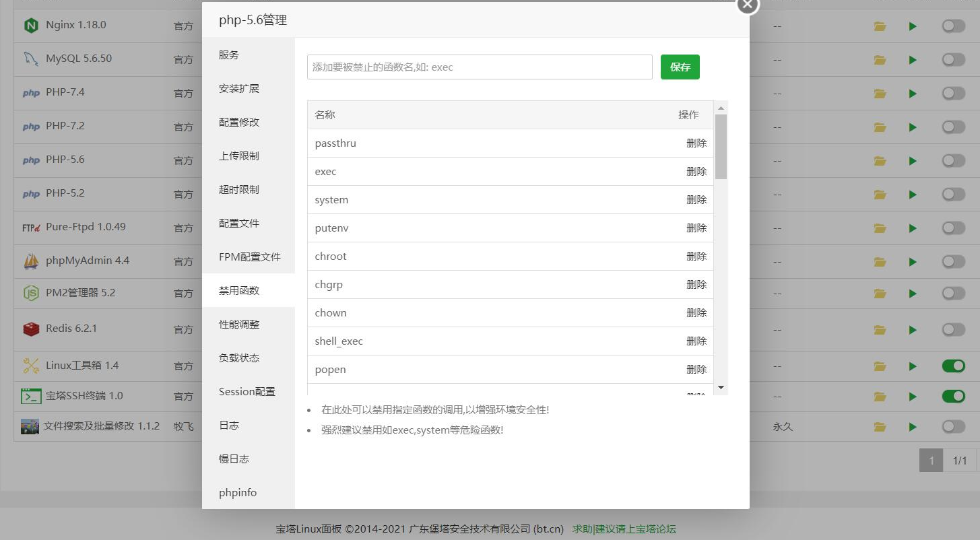Click the php icon beside PHP-7.4
This screenshot has height=540, width=980.
[31, 93]
